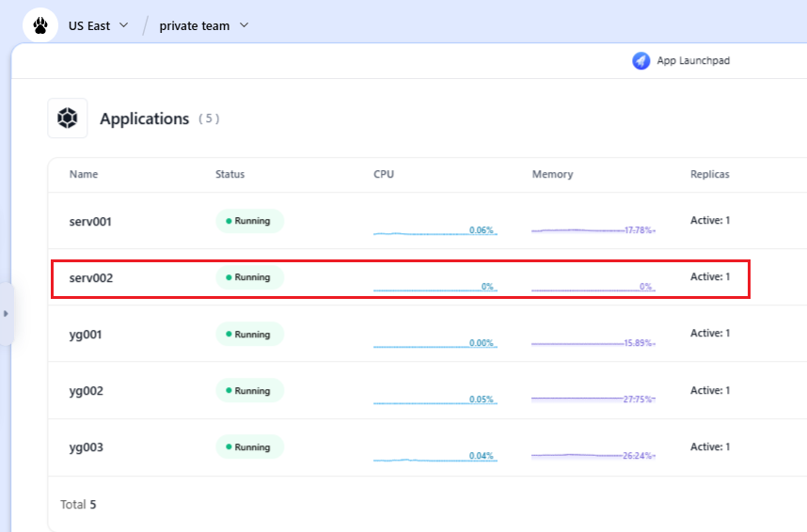This screenshot has height=532, width=807.
Task: View the yg002 memory usage chart
Action: (593, 399)
